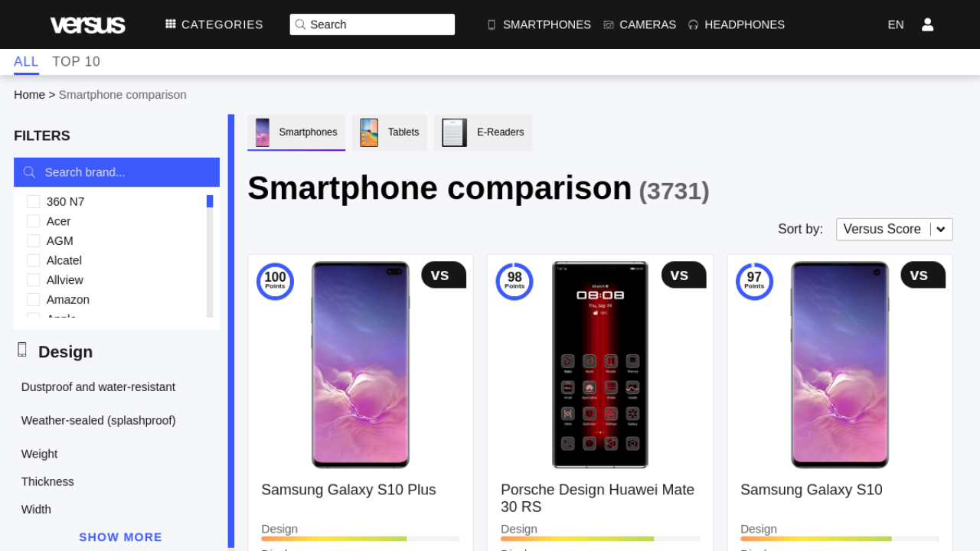Viewport: 980px width, 551px height.
Task: Click the VS badge on Galaxy S10 Plus
Action: [x=443, y=275]
